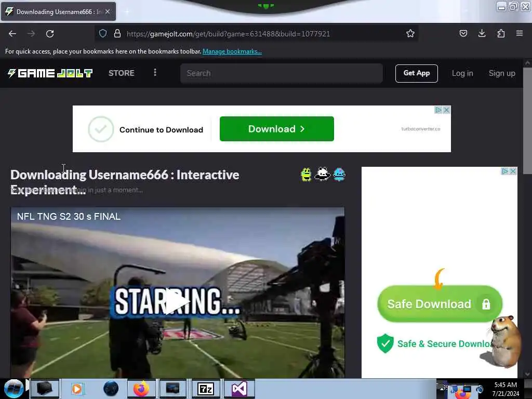Go back with the browser back arrow
The image size is (532, 399).
pos(12,34)
